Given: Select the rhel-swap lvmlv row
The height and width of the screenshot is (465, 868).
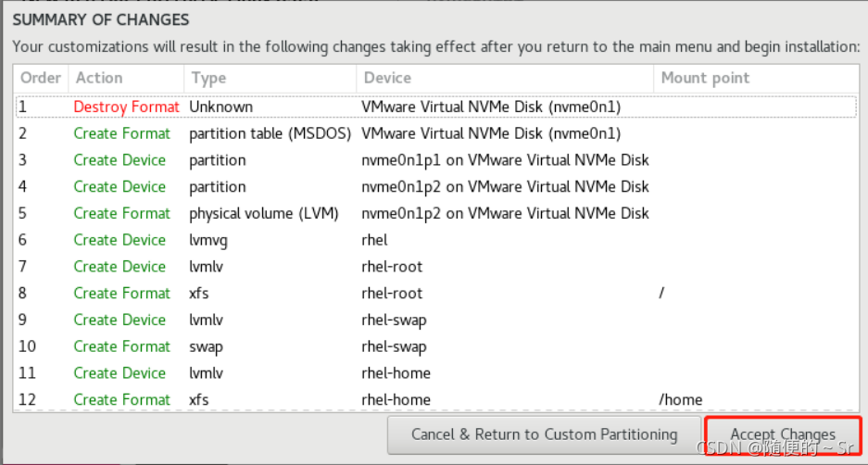Looking at the screenshot, I should [x=436, y=320].
